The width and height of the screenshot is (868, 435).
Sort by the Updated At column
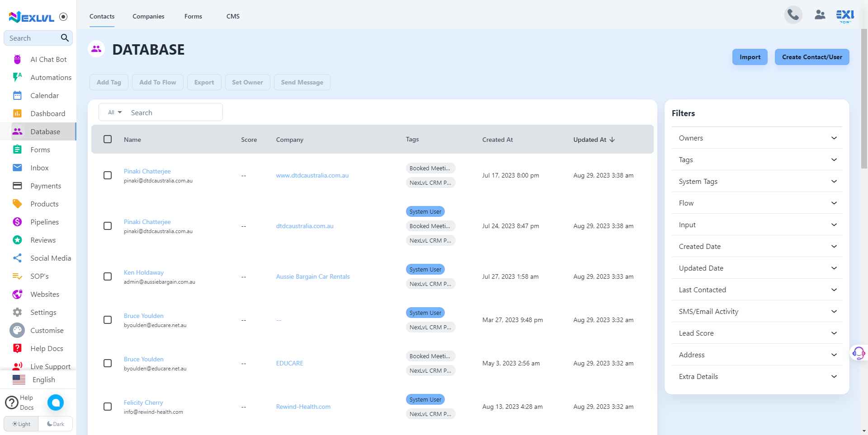coord(594,140)
